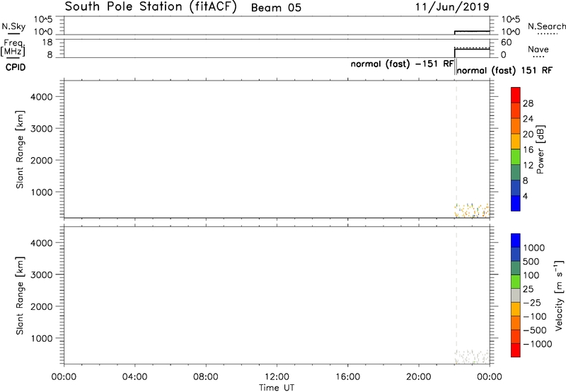Image resolution: width=566 pixels, height=392 pixels.
Task: Click the '18' frequency axis tick
Action: 47,42
